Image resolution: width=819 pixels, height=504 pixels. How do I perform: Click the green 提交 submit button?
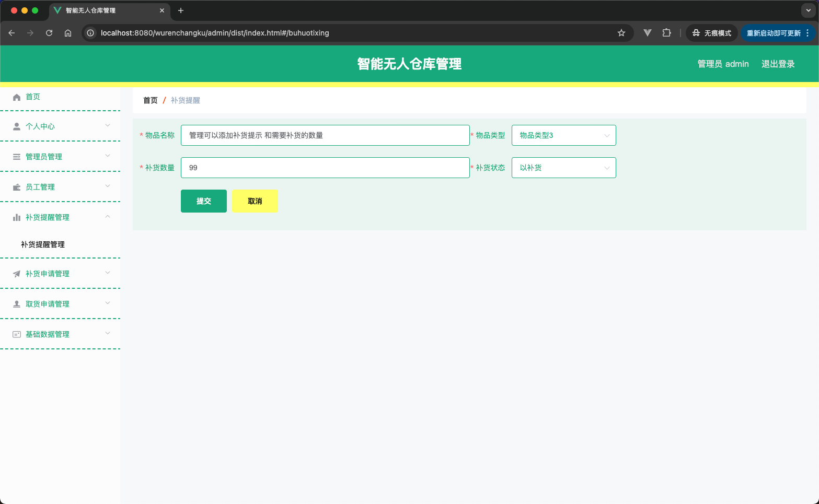(x=204, y=201)
